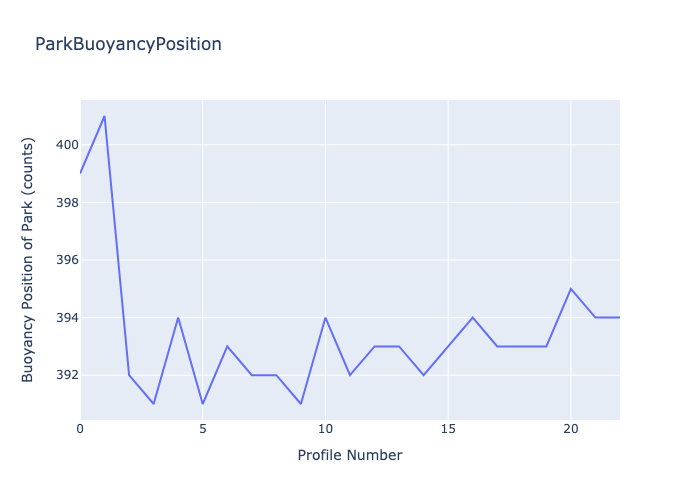This screenshot has width=700, height=500.
Task: Click the data point at profile 20 peak
Action: 571,289
